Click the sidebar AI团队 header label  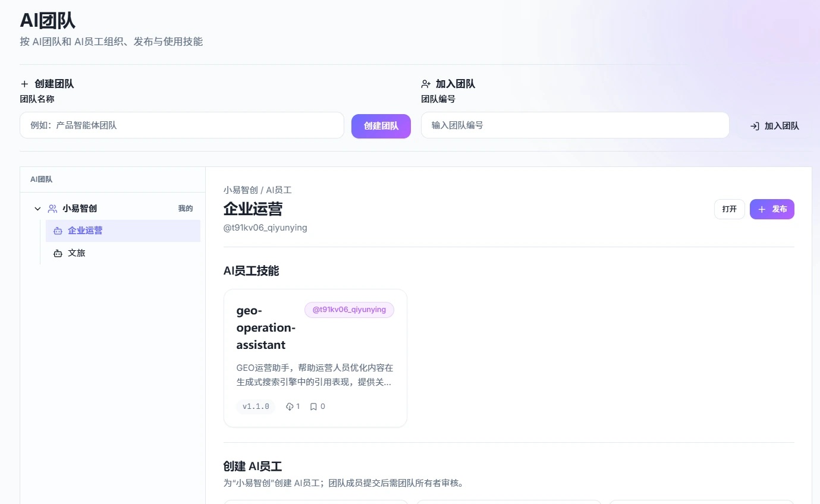click(x=42, y=179)
